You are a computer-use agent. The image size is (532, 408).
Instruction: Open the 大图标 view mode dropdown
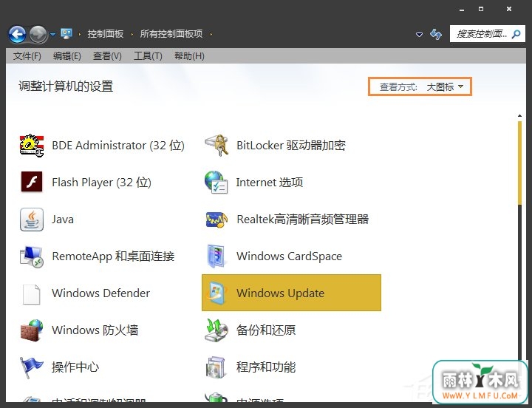coord(445,87)
